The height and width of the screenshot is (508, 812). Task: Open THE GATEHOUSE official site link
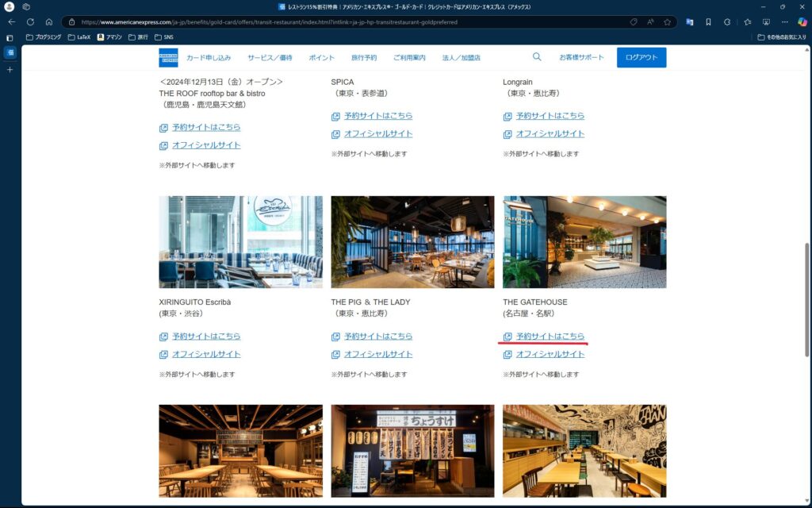click(550, 354)
